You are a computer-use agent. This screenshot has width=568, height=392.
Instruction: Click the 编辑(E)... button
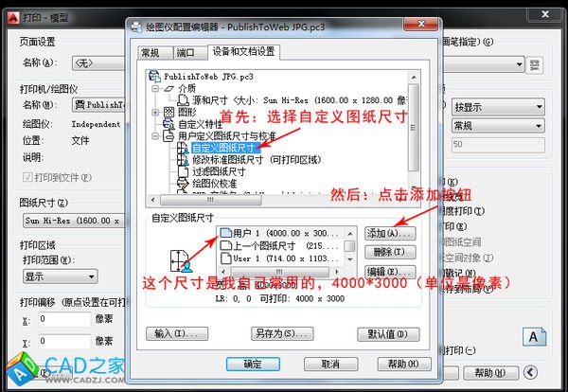pyautogui.click(x=390, y=272)
